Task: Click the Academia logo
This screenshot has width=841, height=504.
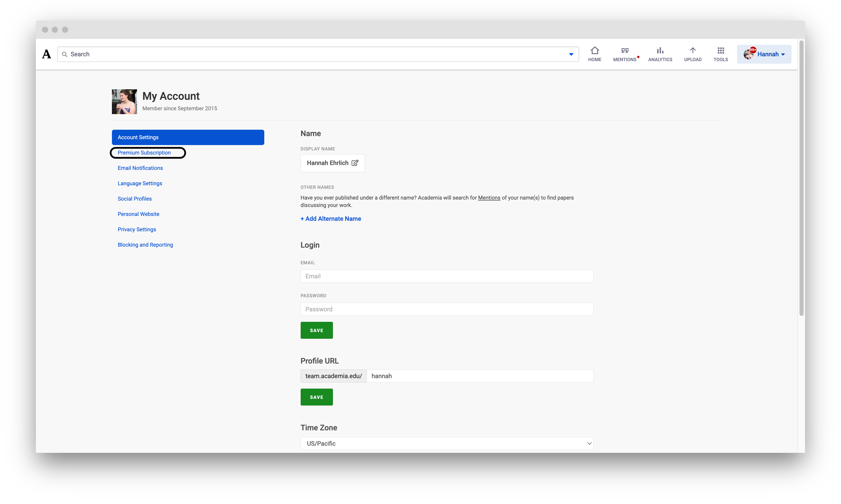Action: [46, 54]
